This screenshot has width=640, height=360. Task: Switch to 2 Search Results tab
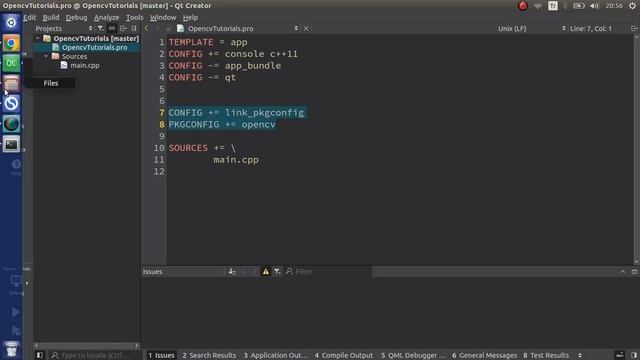coord(209,356)
